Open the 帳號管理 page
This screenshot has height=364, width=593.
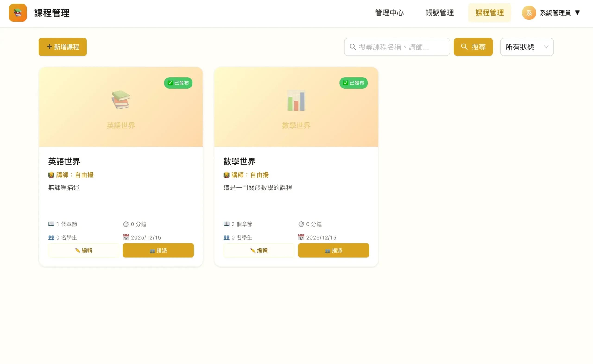tap(439, 13)
